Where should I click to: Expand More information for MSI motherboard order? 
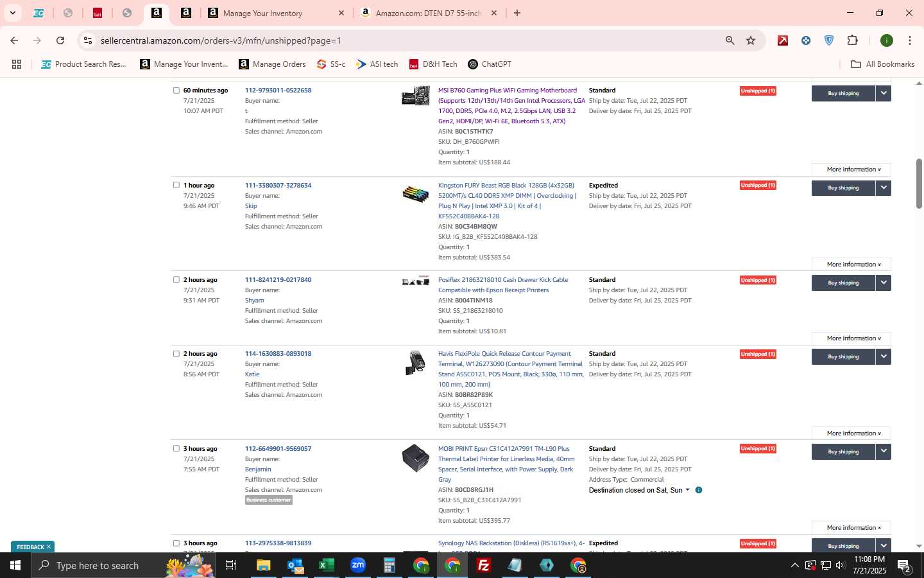[x=851, y=170]
